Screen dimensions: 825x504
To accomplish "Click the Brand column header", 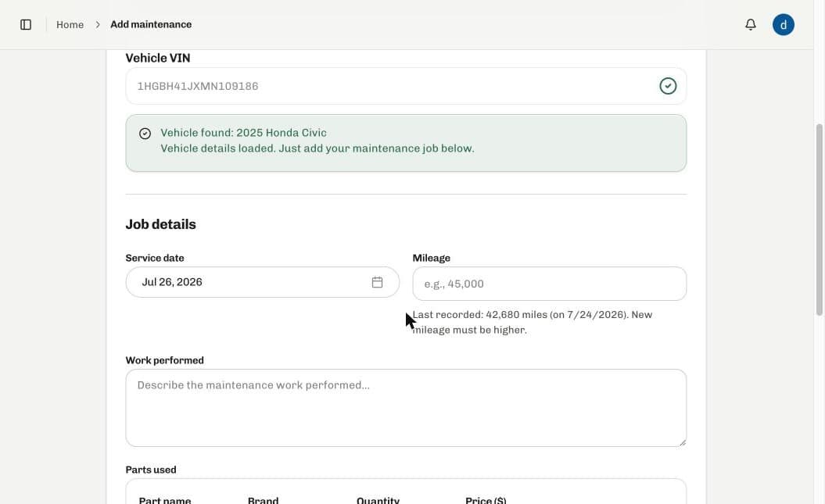I will click(263, 500).
